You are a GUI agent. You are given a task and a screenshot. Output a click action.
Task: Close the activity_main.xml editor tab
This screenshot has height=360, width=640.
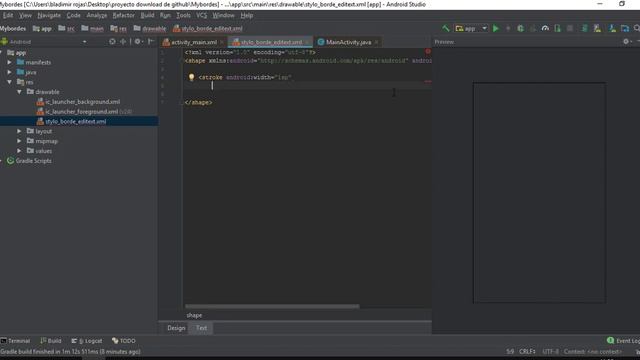pyautogui.click(x=222, y=42)
